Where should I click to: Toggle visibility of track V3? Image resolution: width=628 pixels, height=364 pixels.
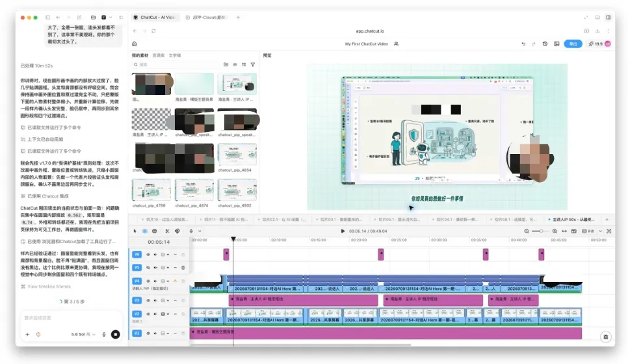[x=148, y=300]
